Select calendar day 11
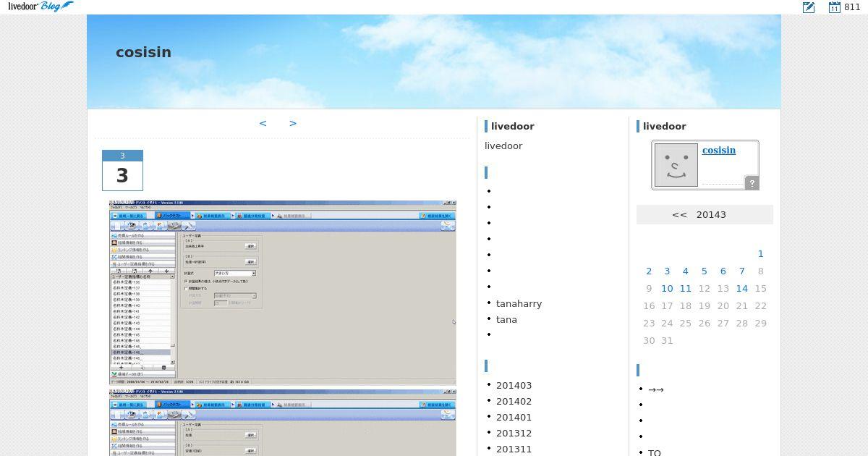This screenshot has width=868, height=456. pos(686,288)
